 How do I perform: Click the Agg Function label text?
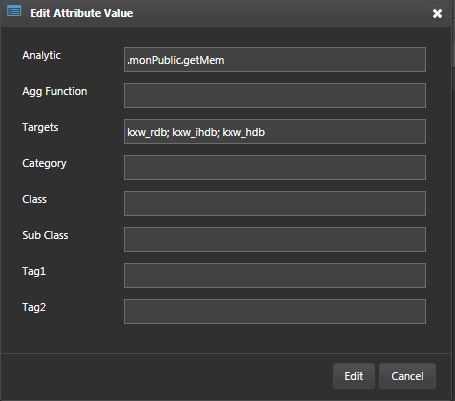pyautogui.click(x=55, y=92)
